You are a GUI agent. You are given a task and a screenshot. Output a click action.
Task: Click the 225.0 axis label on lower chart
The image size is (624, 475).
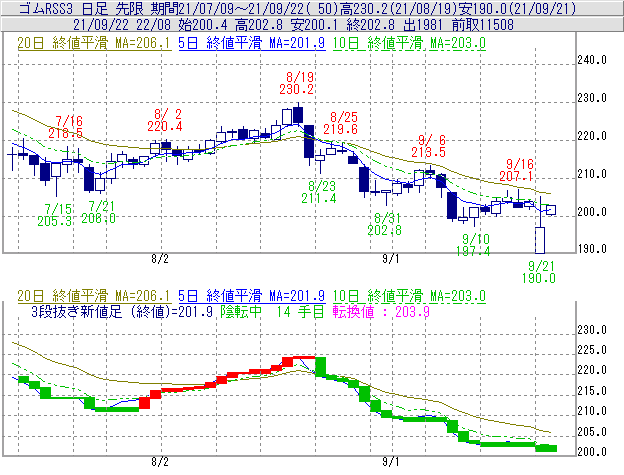click(592, 350)
